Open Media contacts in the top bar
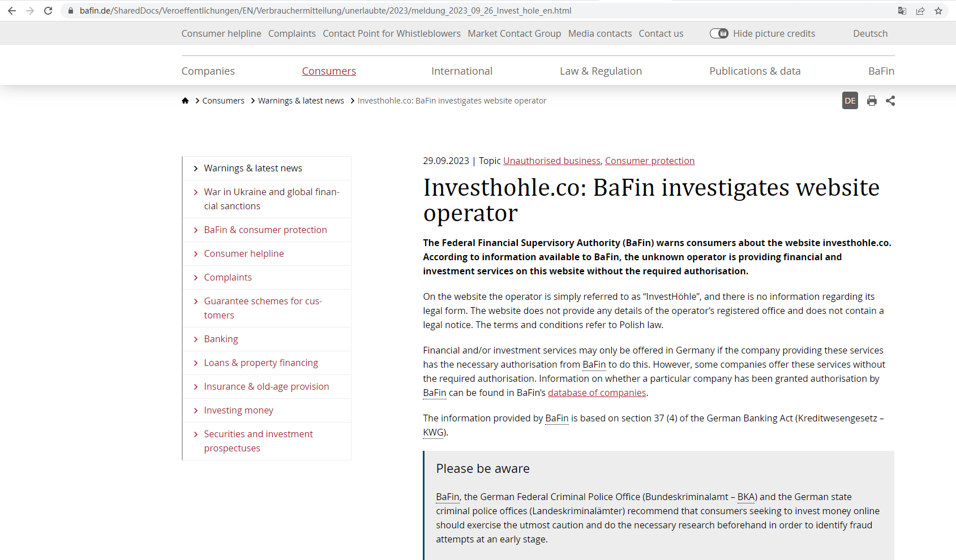Viewport: 956px width, 560px height. coord(600,33)
